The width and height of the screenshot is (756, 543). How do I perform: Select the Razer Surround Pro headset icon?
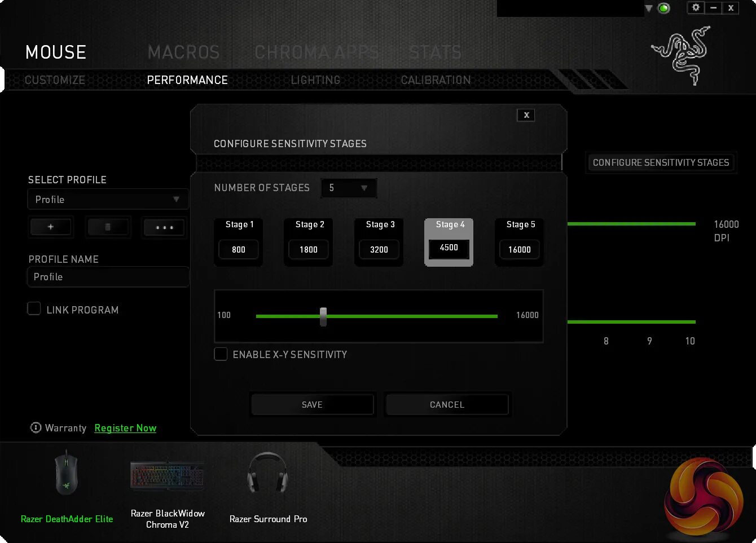pyautogui.click(x=268, y=473)
